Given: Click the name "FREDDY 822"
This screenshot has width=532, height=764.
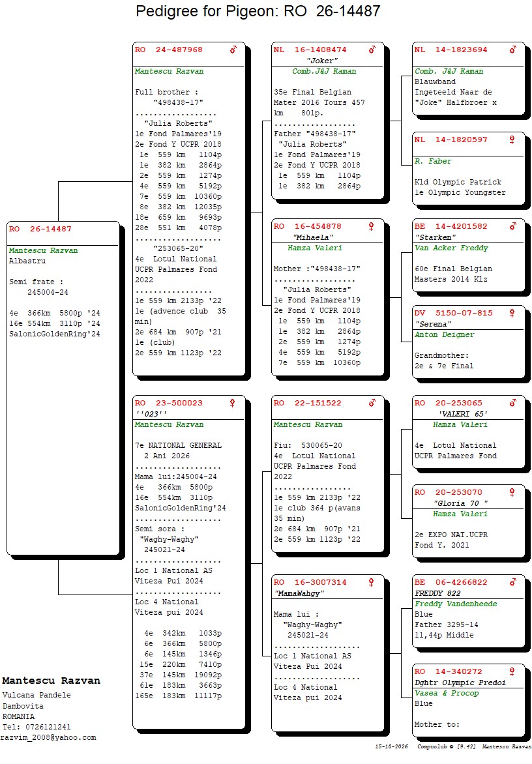Looking at the screenshot, I should pyautogui.click(x=437, y=593).
